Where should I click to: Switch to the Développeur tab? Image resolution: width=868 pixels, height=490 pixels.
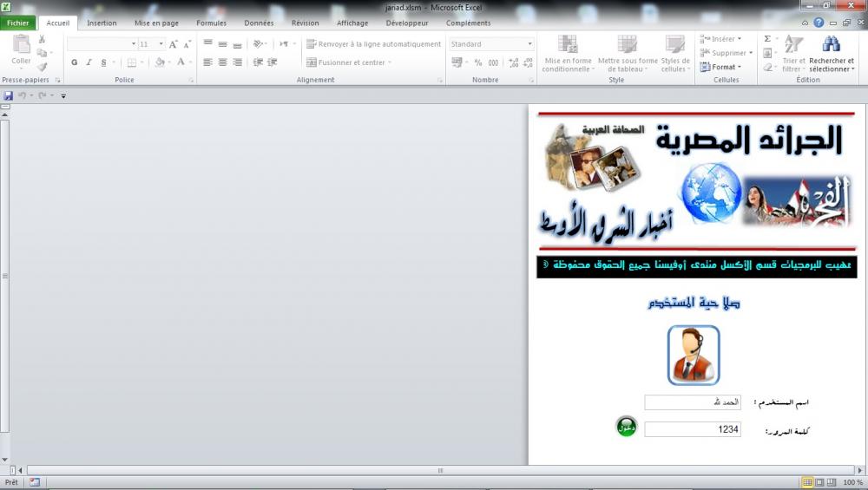tap(407, 23)
